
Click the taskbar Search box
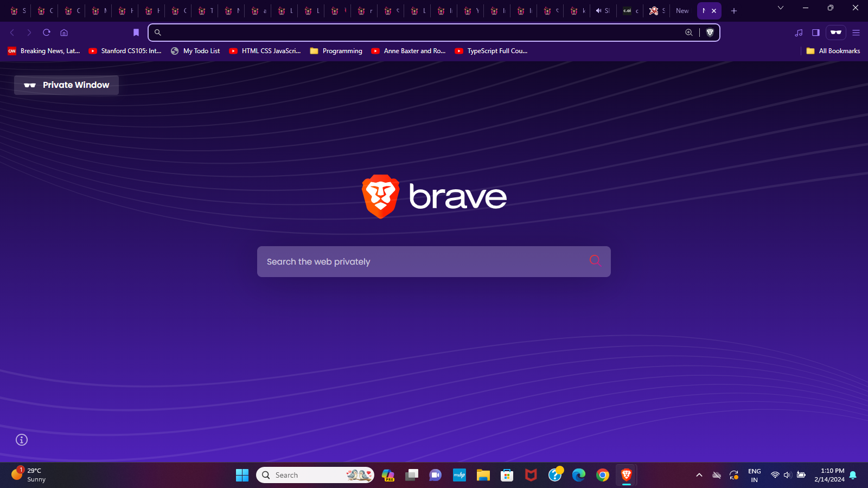click(x=315, y=475)
